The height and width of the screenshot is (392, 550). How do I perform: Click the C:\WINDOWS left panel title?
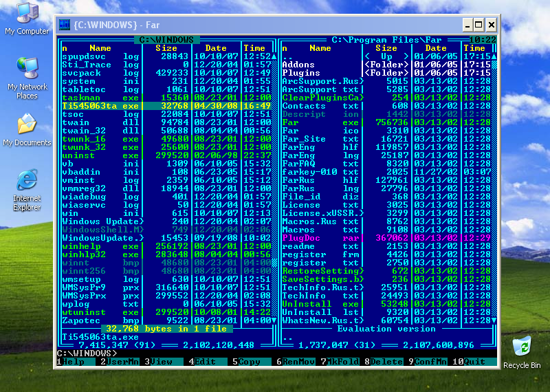(x=166, y=40)
